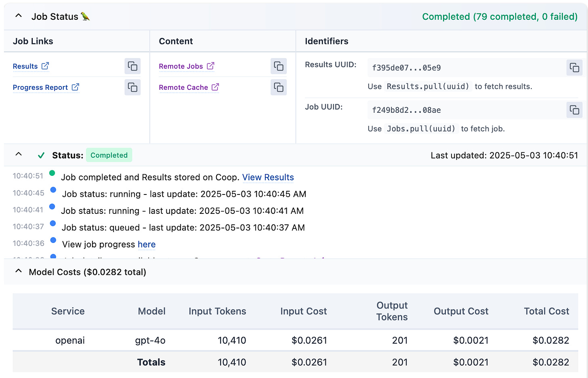Copy the Remote Cache link
This screenshot has width=588, height=378.
tap(279, 87)
